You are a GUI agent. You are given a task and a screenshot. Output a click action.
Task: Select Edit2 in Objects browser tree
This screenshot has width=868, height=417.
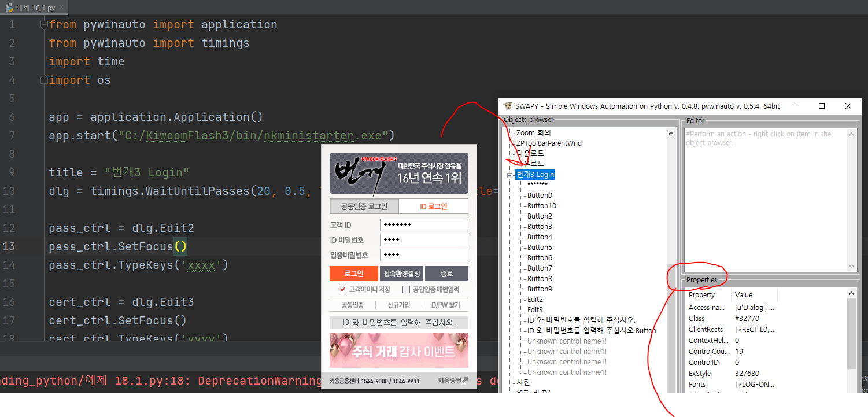(535, 300)
